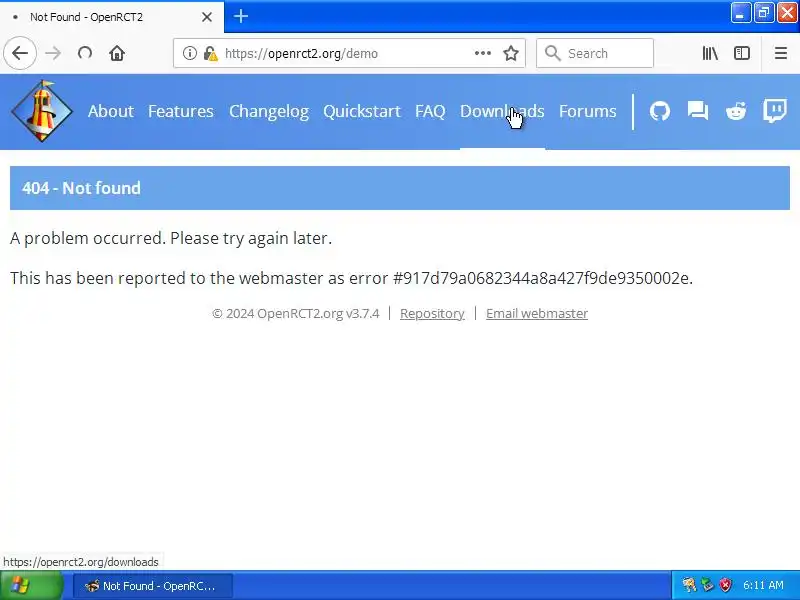
Task: Open page actions three-dot menu
Action: pyautogui.click(x=483, y=53)
